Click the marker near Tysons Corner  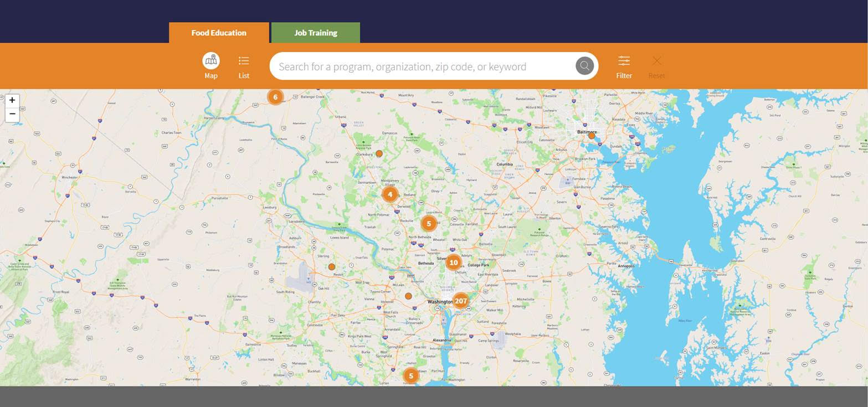[408, 296]
